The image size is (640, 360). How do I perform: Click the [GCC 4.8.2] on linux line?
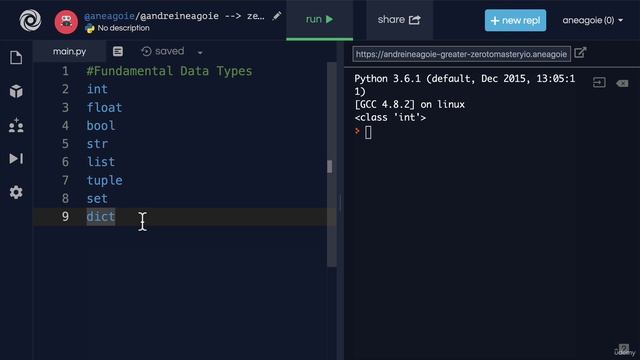pyautogui.click(x=409, y=104)
